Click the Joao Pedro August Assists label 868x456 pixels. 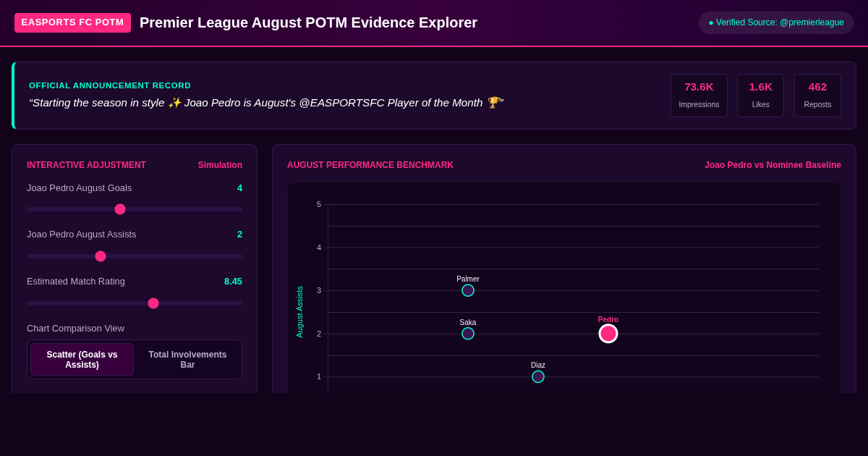tap(81, 235)
